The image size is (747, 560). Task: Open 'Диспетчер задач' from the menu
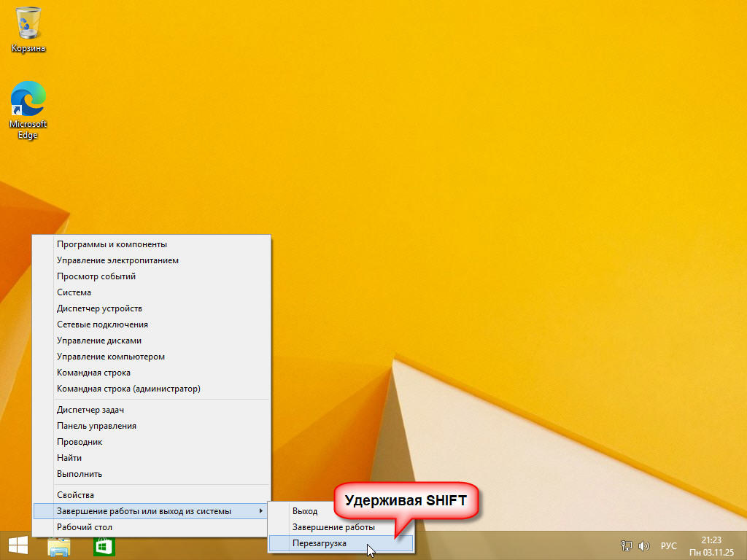click(x=90, y=410)
